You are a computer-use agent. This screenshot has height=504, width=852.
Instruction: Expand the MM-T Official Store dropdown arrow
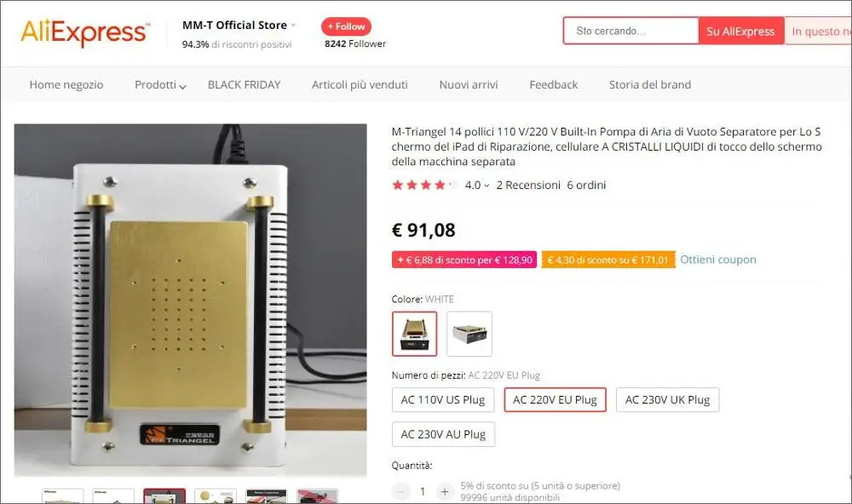pos(293,26)
